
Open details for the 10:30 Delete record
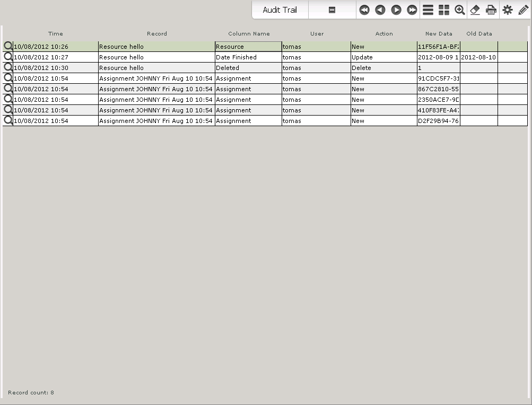click(x=8, y=67)
